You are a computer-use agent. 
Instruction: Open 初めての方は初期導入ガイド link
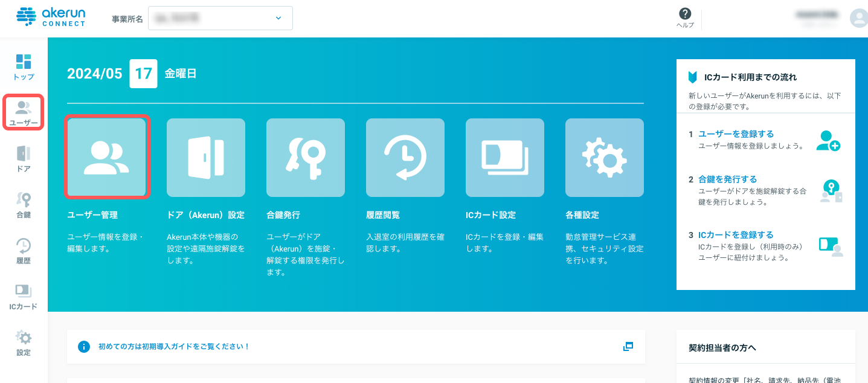[174, 347]
